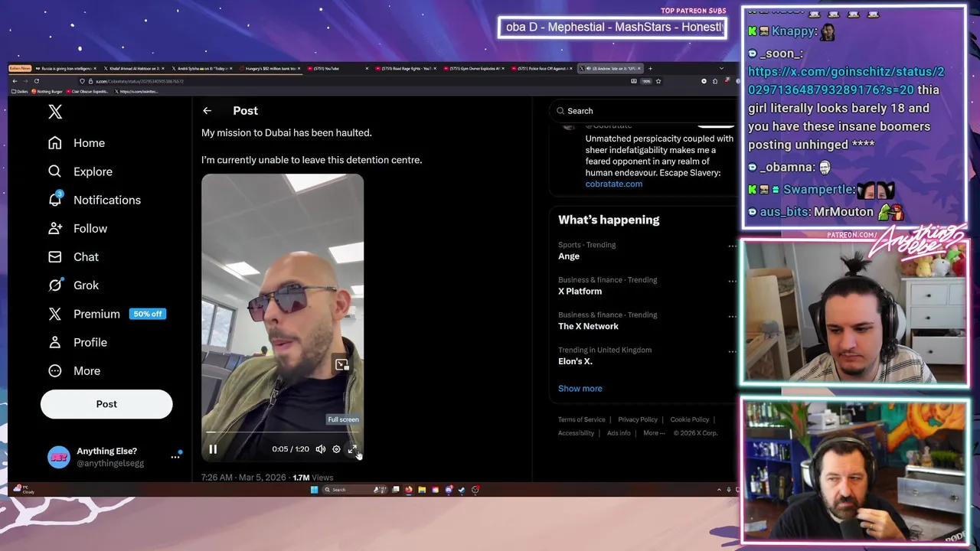The width and height of the screenshot is (980, 551).
Task: Show hidden system tray icons
Action: tap(719, 490)
